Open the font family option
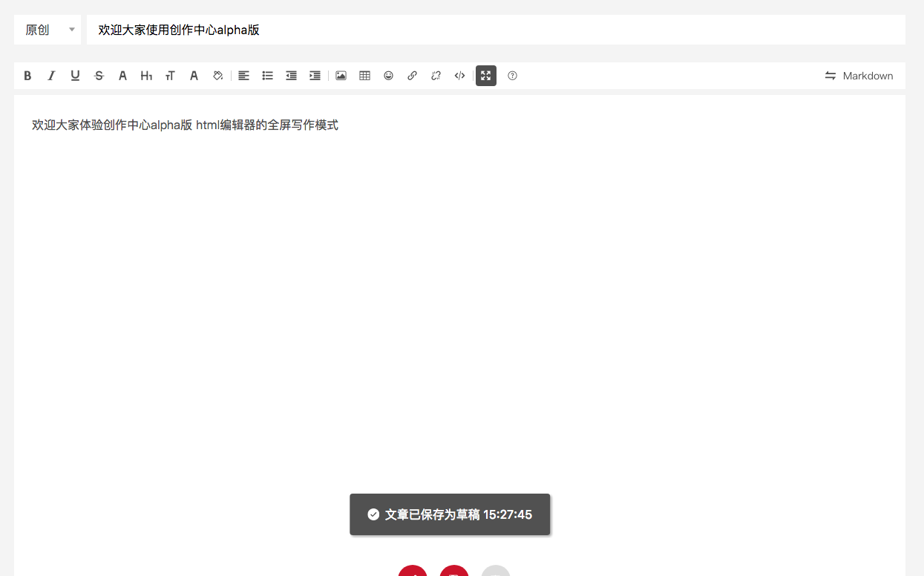Viewport: 924px width, 576px height. (x=122, y=76)
